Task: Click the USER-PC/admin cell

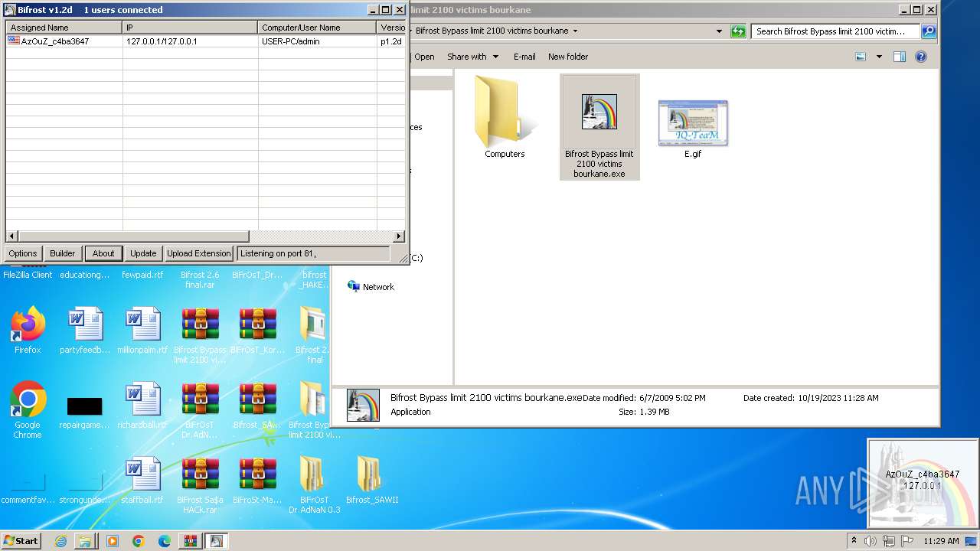Action: coord(291,41)
